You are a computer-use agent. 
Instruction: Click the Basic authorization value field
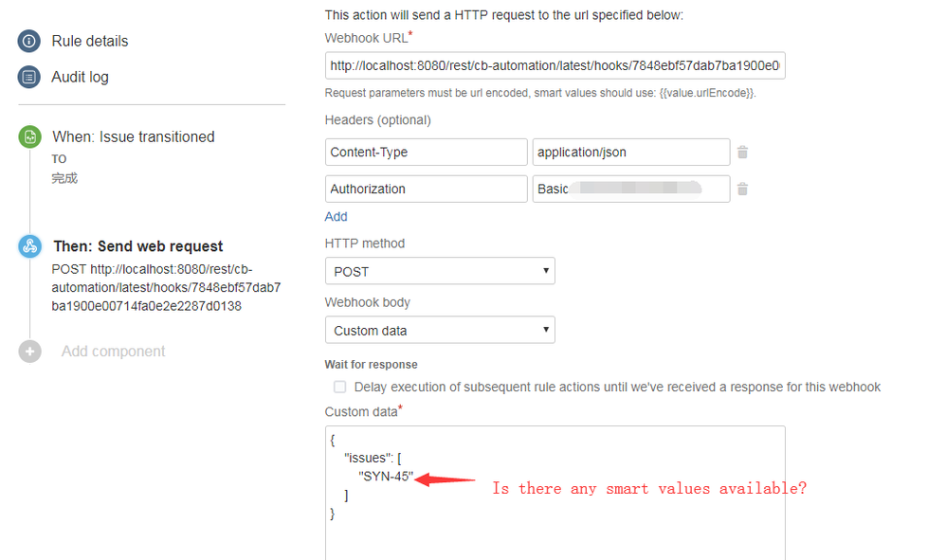[x=631, y=189]
